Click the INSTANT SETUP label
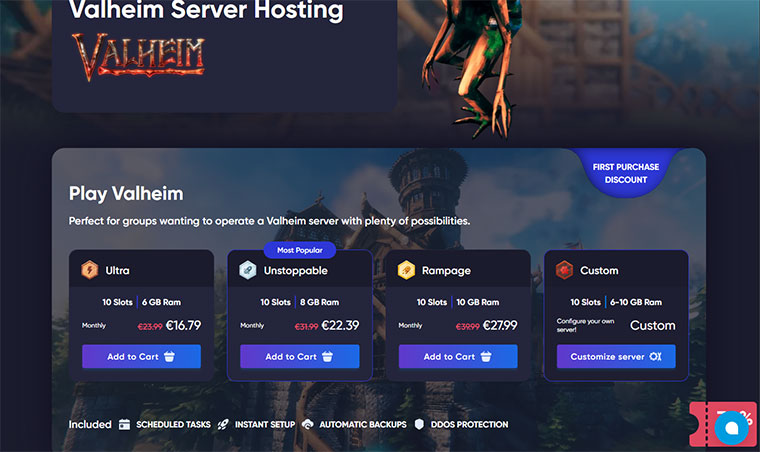Viewport: 760px width, 452px height. click(x=265, y=424)
